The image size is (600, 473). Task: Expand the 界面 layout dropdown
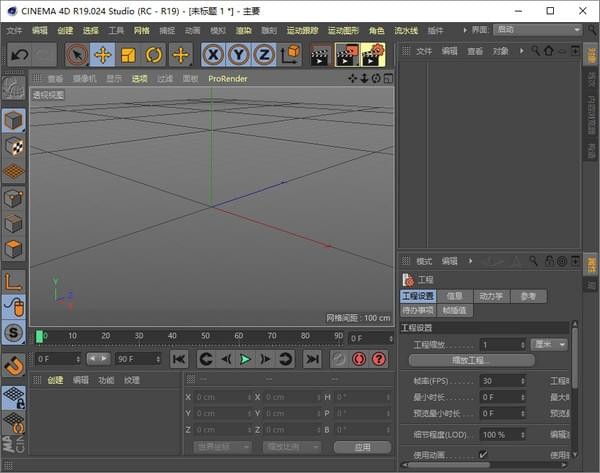pyautogui.click(x=538, y=30)
